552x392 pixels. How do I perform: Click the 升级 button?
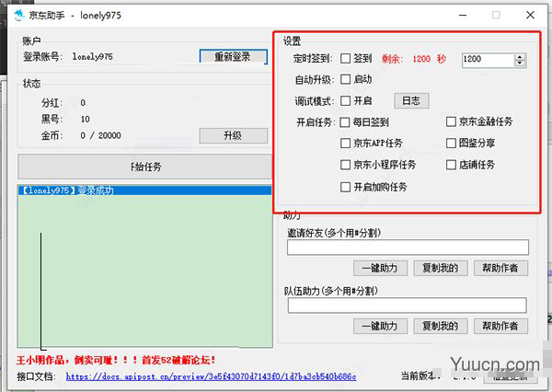click(x=233, y=135)
